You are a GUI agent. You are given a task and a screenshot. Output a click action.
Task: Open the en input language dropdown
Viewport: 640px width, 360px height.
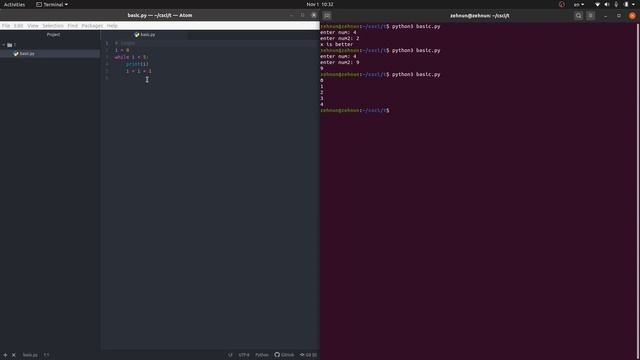pos(579,4)
